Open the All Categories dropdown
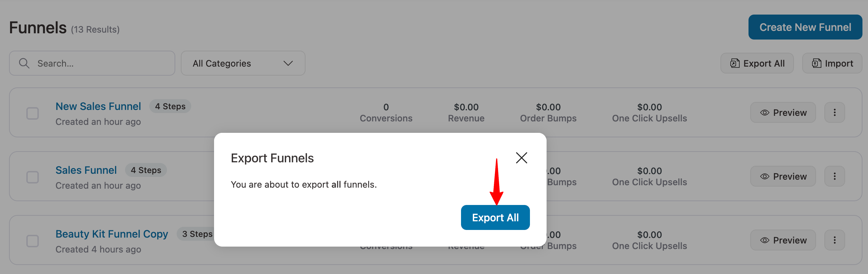This screenshot has width=868, height=274. (x=243, y=63)
